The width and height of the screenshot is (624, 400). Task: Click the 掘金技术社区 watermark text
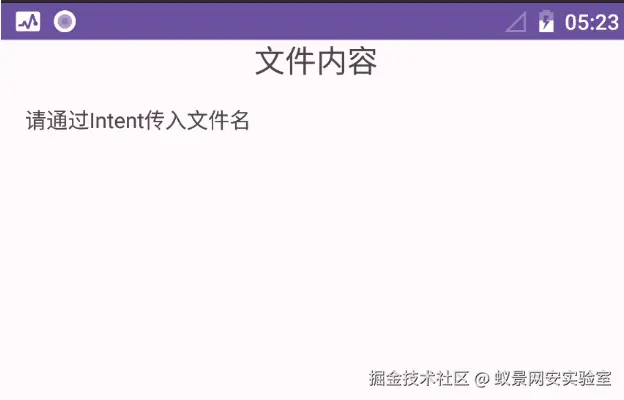pos(419,378)
